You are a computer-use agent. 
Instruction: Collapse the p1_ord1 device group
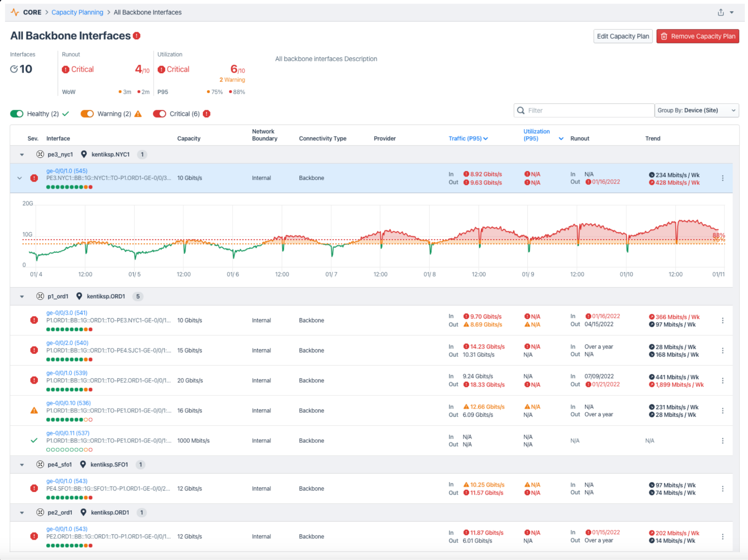pos(22,297)
